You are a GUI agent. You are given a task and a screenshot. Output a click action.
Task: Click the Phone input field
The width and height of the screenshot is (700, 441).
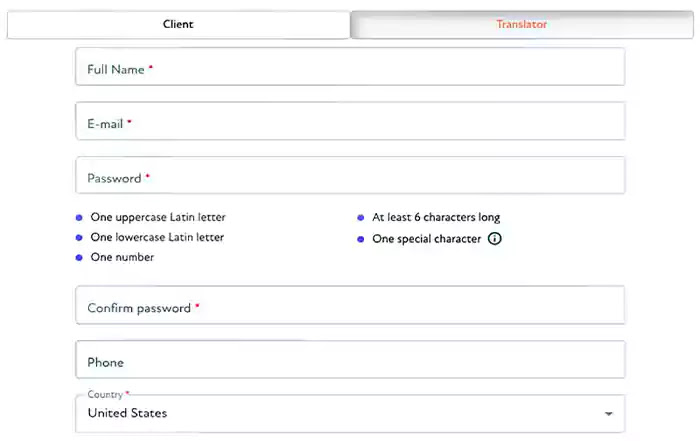[350, 360]
